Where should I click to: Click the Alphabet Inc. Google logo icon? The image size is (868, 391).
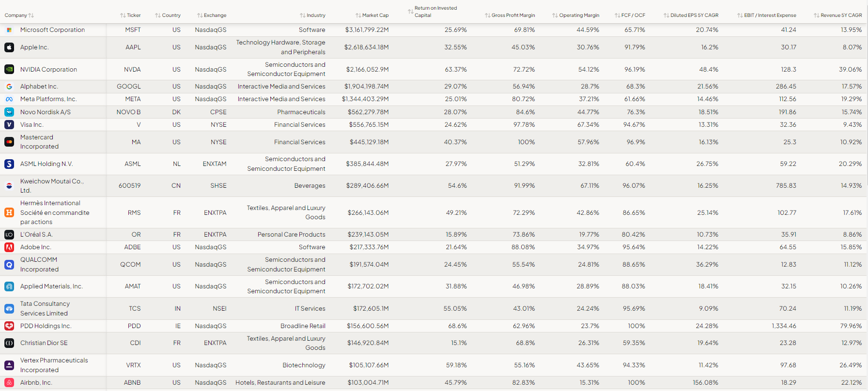point(9,87)
